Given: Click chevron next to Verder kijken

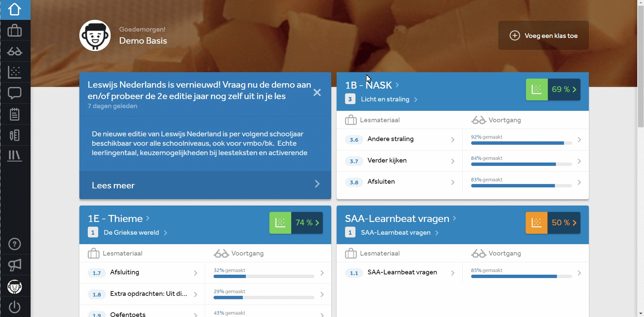Looking at the screenshot, I should [x=453, y=161].
